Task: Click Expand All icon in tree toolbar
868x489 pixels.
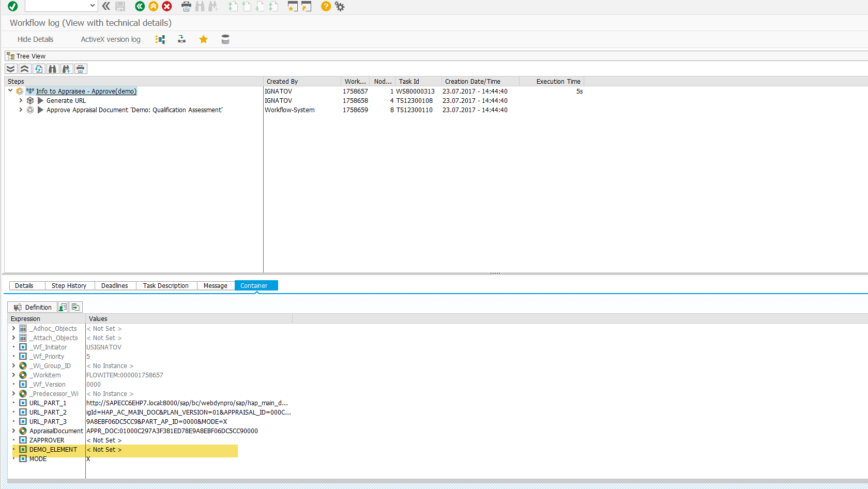Action: [11, 69]
